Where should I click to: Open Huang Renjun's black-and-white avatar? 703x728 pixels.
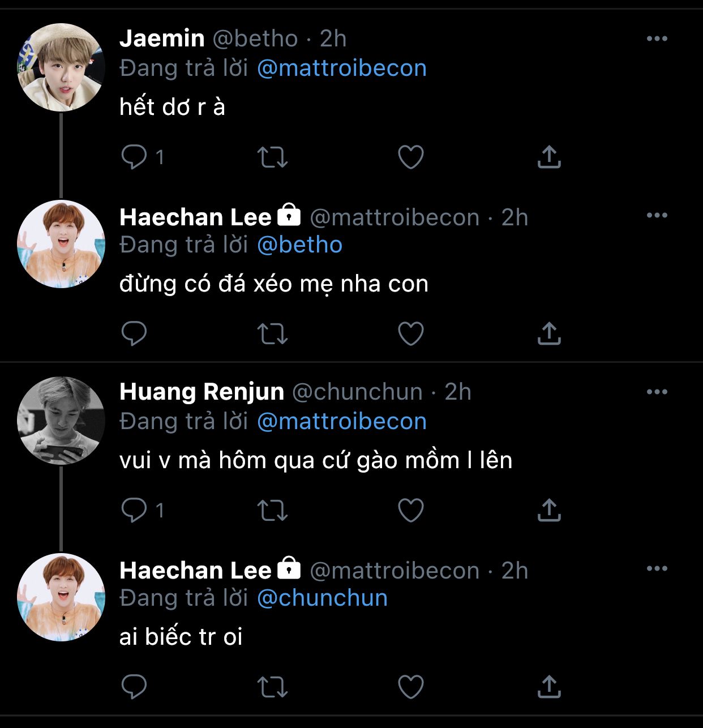pos(61,421)
